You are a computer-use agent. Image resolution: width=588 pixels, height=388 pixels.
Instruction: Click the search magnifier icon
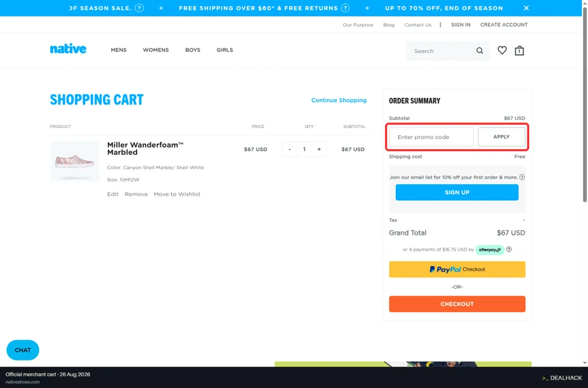(x=480, y=51)
